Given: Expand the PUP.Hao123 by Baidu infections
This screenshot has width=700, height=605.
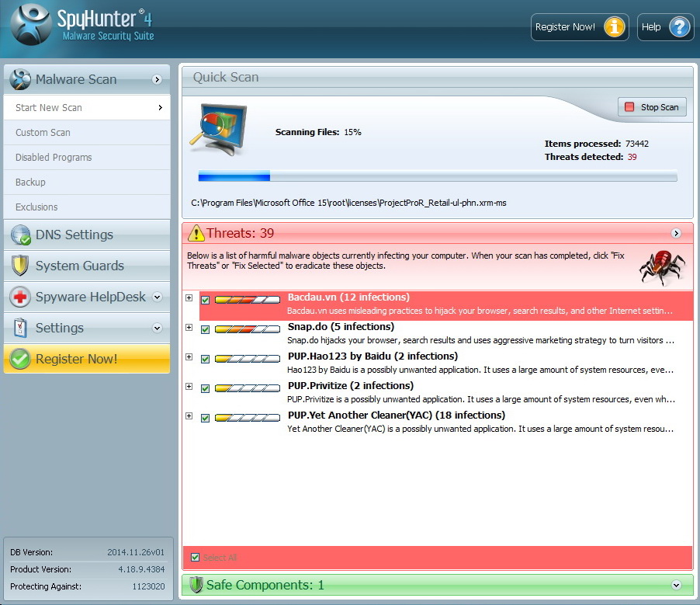Looking at the screenshot, I should (x=189, y=357).
